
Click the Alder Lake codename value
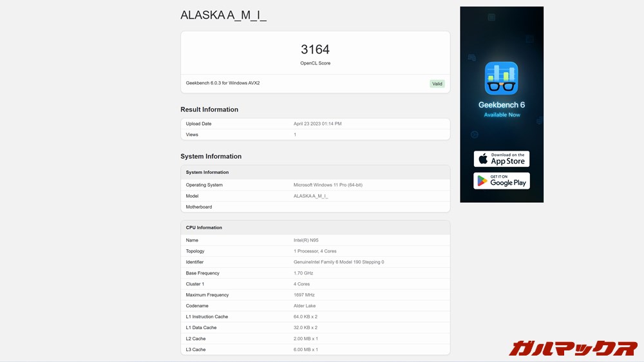(305, 306)
